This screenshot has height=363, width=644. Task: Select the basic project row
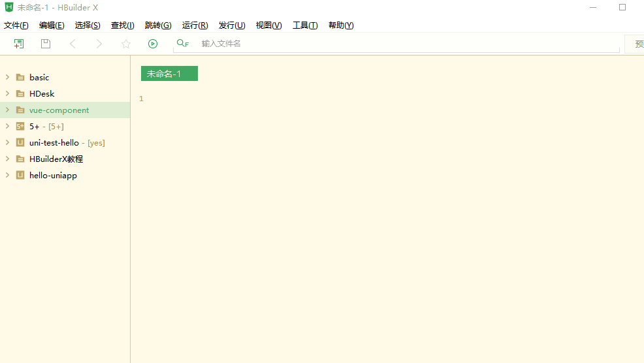click(x=65, y=77)
